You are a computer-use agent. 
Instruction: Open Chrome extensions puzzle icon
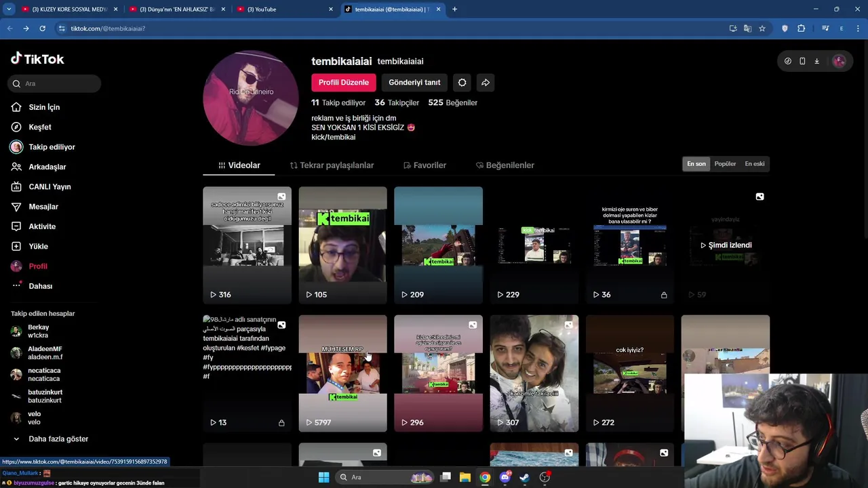pos(802,28)
